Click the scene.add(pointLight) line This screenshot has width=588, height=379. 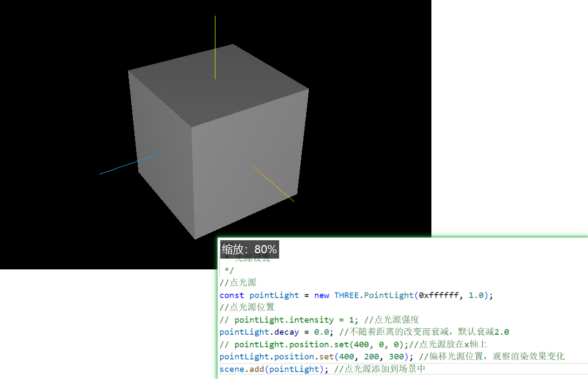(x=322, y=369)
